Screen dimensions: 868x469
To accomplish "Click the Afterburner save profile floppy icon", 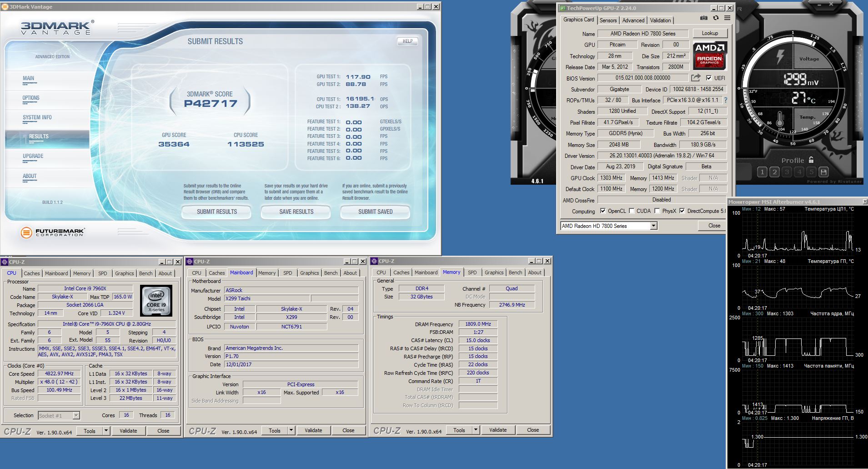I will point(823,172).
